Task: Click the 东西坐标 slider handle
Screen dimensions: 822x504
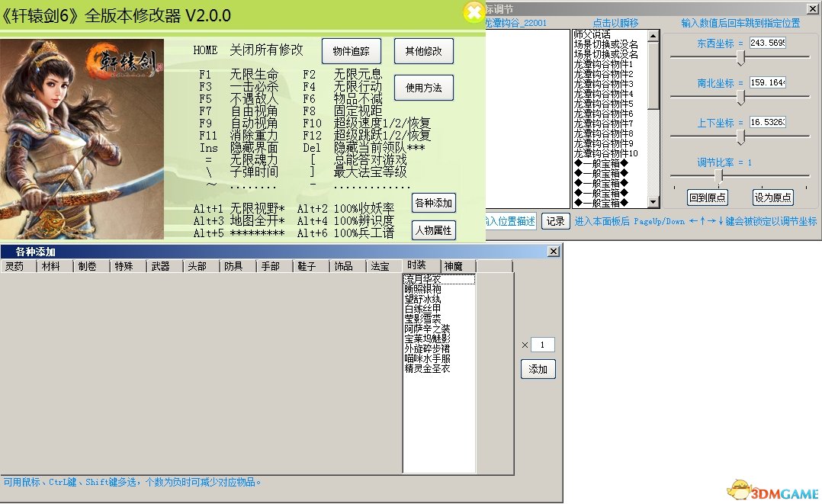Action: pyautogui.click(x=740, y=58)
